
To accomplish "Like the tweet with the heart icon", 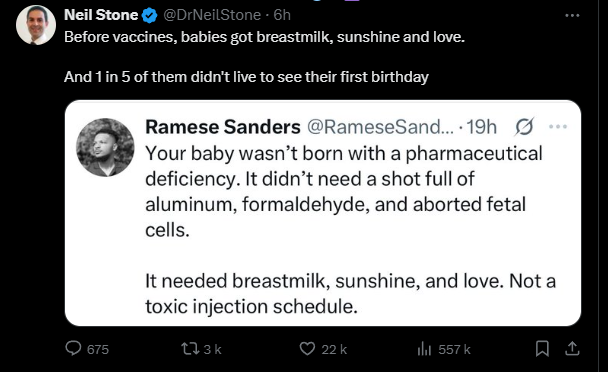I will click(307, 349).
